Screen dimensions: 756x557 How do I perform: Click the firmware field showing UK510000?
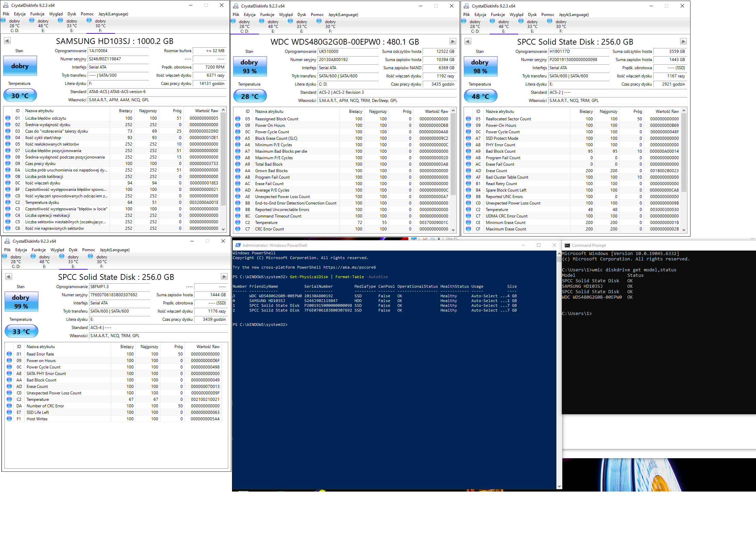pyautogui.click(x=348, y=51)
